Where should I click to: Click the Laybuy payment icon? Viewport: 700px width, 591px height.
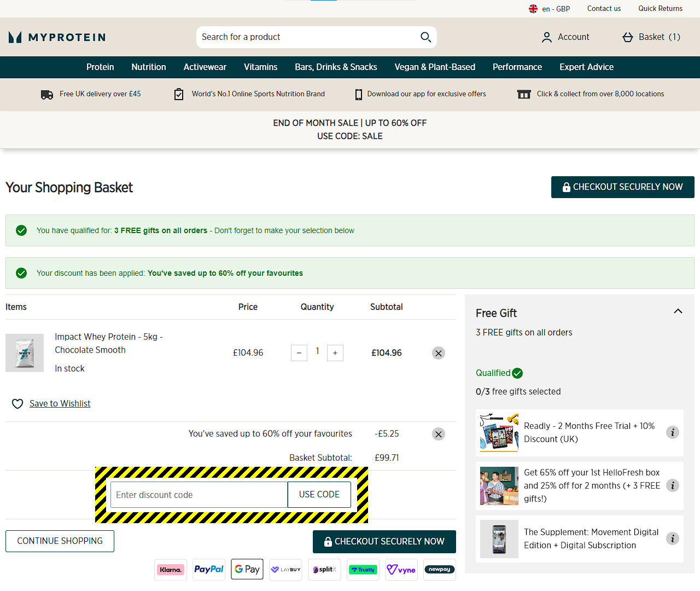pos(286,570)
